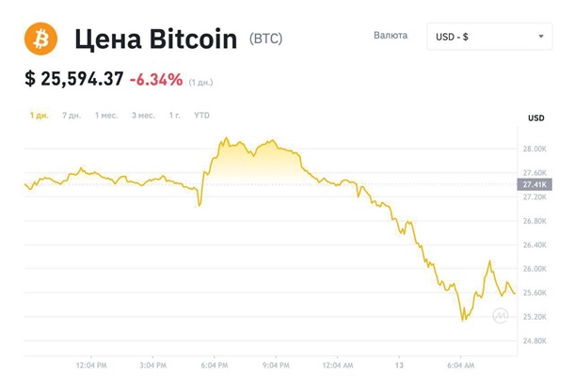Click the 6:04 PM time axis label
Viewport: 574px width, 392px height.
[215, 365]
